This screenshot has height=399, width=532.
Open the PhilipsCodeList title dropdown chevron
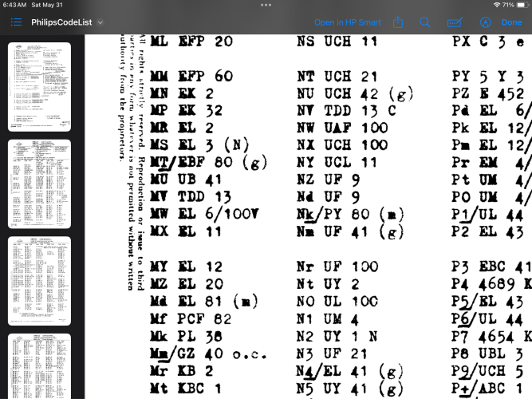(x=100, y=22)
